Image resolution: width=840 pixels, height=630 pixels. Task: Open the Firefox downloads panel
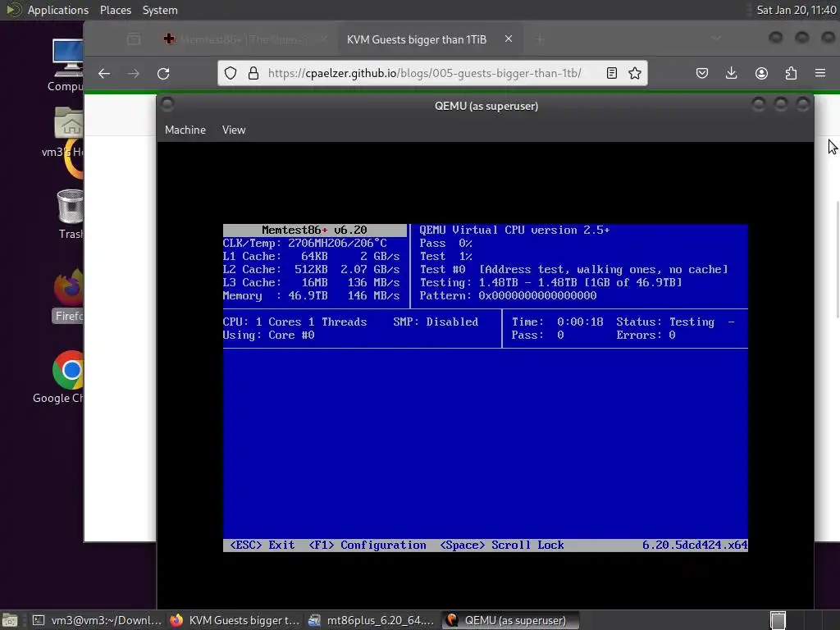click(731, 73)
